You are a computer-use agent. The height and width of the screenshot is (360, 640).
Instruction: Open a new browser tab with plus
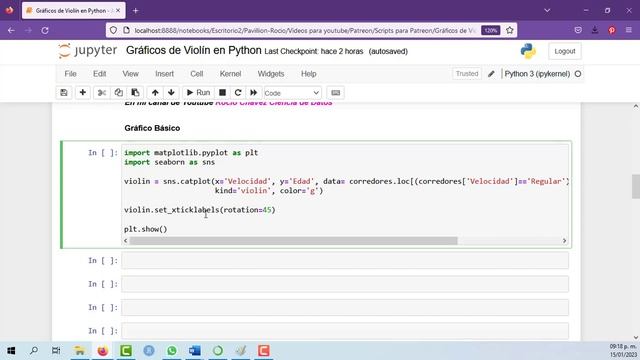[136, 11]
